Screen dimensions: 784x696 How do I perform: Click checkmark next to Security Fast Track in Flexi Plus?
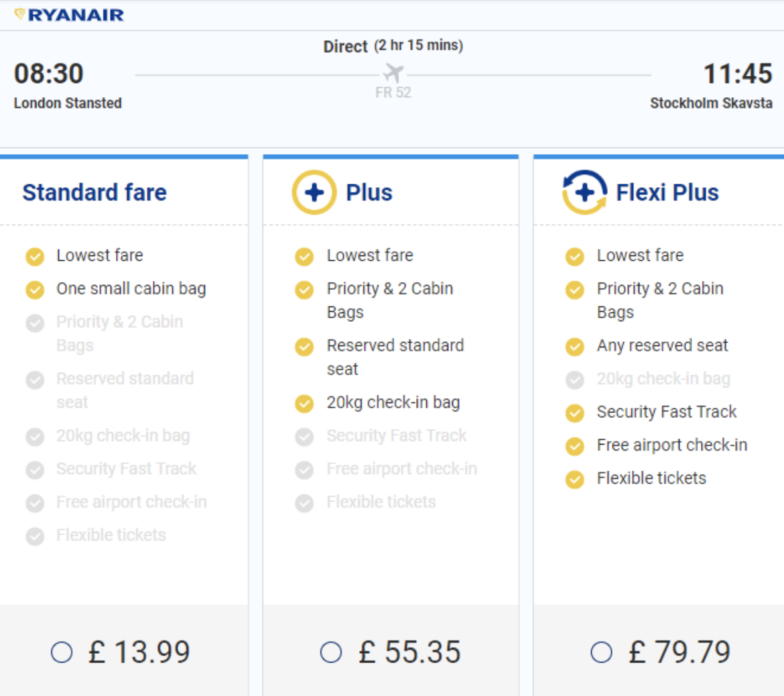(574, 412)
